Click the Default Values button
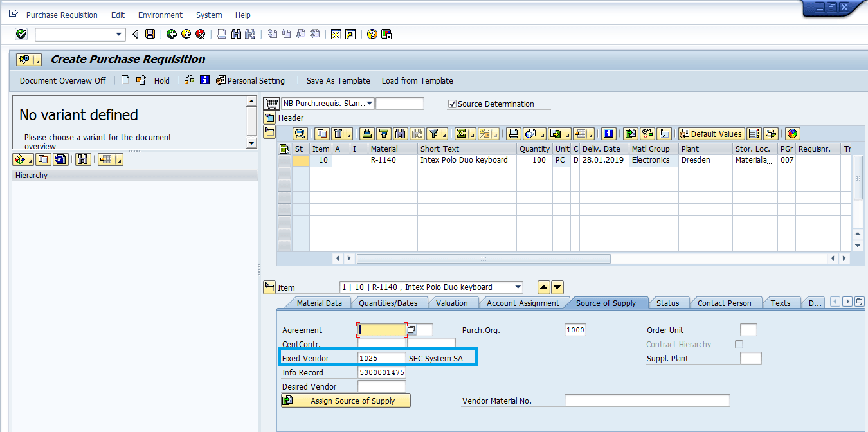Viewport: 868px width, 432px height. tap(711, 134)
